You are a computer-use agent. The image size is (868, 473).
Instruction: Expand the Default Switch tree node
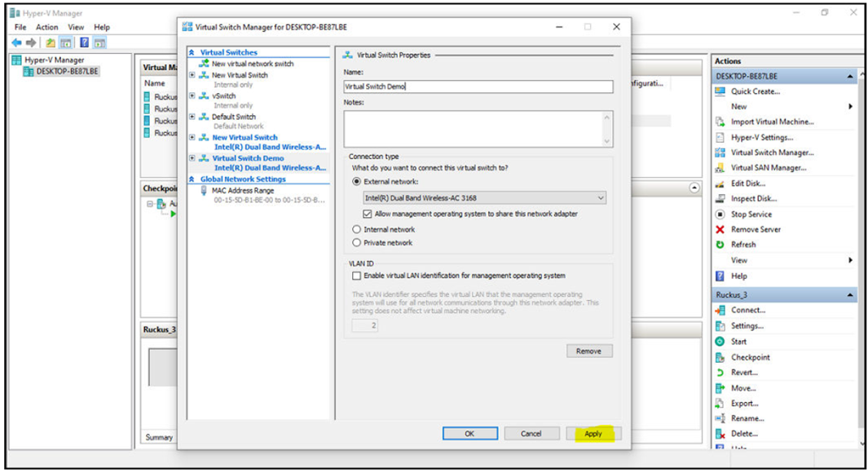(x=192, y=117)
